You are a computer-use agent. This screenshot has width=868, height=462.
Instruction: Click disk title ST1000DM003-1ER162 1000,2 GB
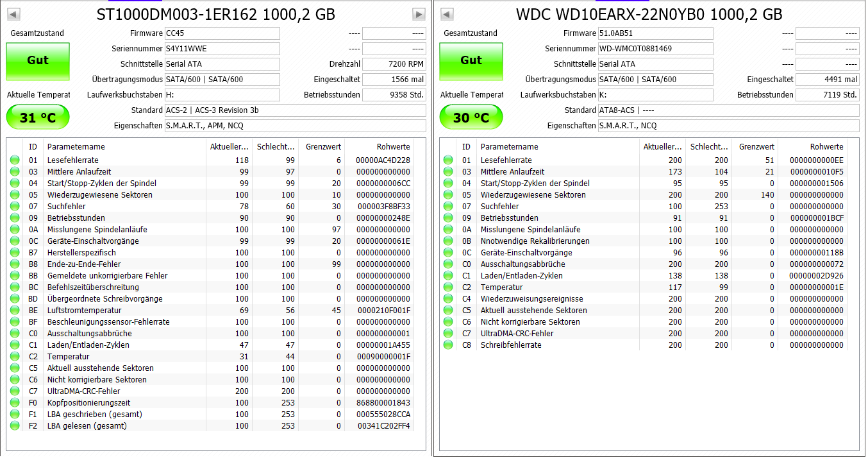(x=215, y=14)
